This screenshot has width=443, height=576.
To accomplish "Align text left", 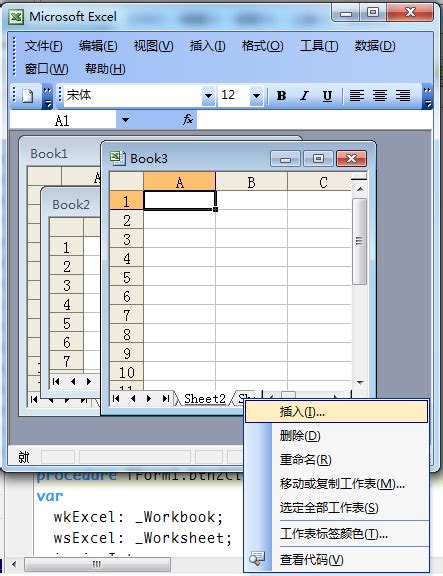I will click(356, 96).
